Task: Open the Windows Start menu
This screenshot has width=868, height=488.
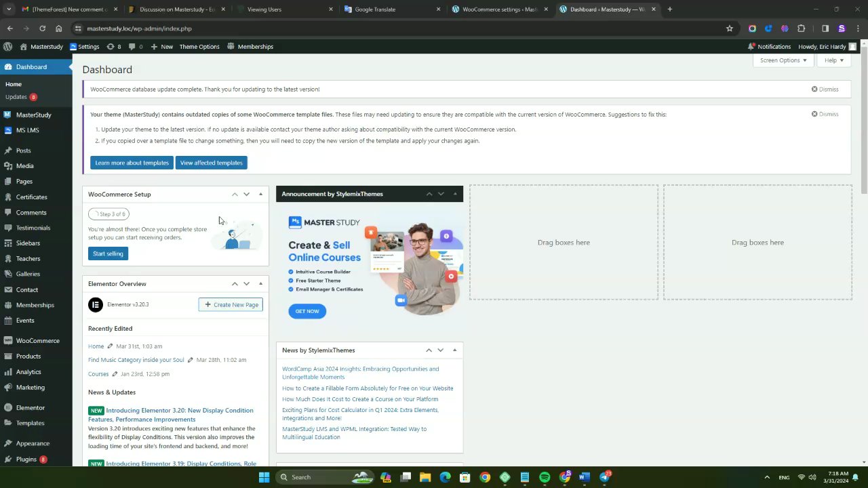Action: tap(264, 477)
